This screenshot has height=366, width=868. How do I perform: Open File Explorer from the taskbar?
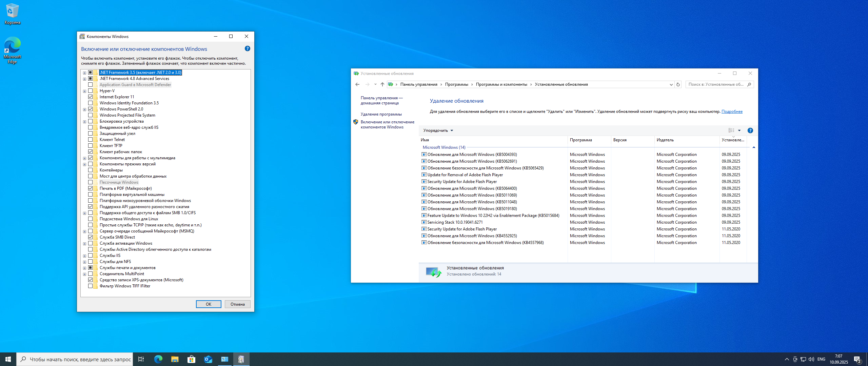click(175, 359)
